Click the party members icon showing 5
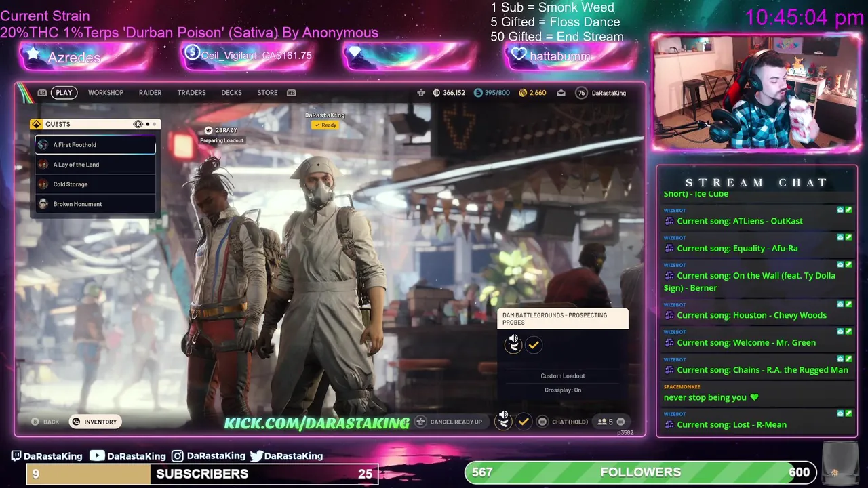Image resolution: width=868 pixels, height=488 pixels. (x=601, y=422)
